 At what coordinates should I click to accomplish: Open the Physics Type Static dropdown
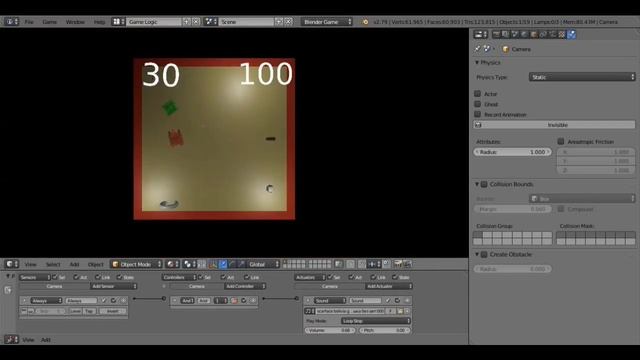(582, 77)
